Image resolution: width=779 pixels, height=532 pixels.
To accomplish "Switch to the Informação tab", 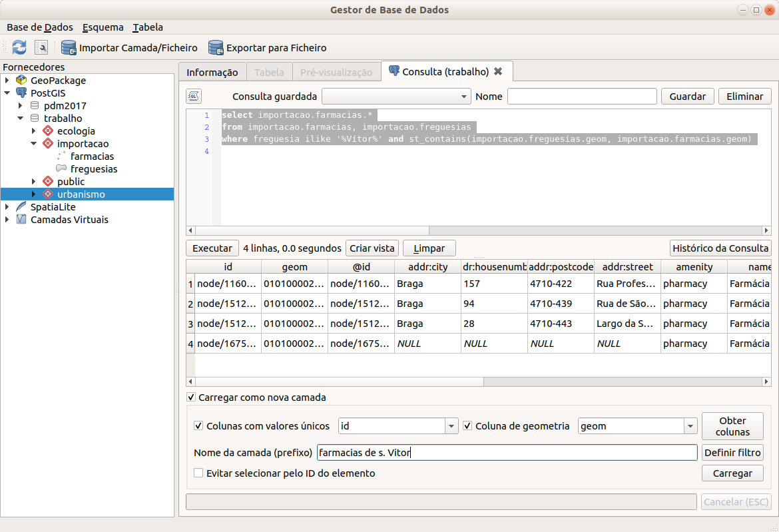I will point(212,72).
